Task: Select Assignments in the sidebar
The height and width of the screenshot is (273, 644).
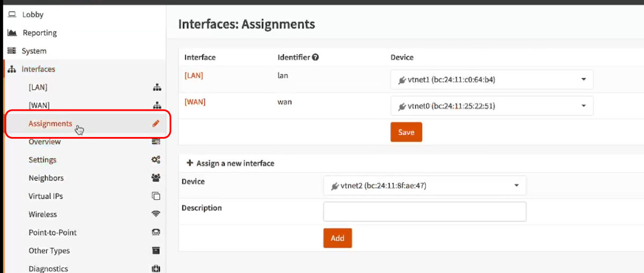Action: tap(50, 124)
